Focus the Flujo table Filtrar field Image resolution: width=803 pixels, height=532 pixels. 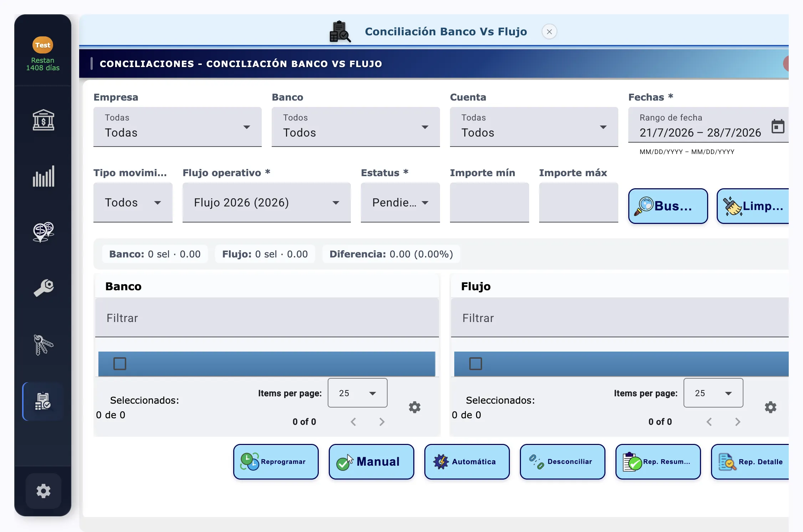point(620,318)
